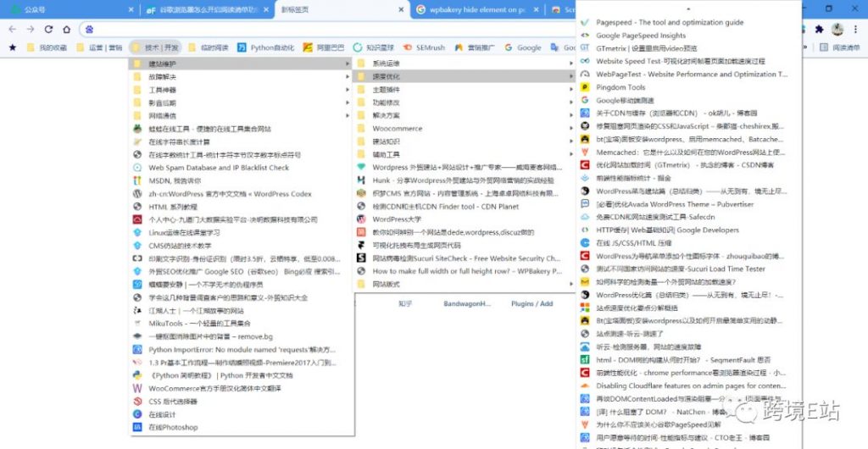This screenshot has height=449, width=868.
Task: Click the GTmetrix GT favicon
Action: [x=585, y=48]
